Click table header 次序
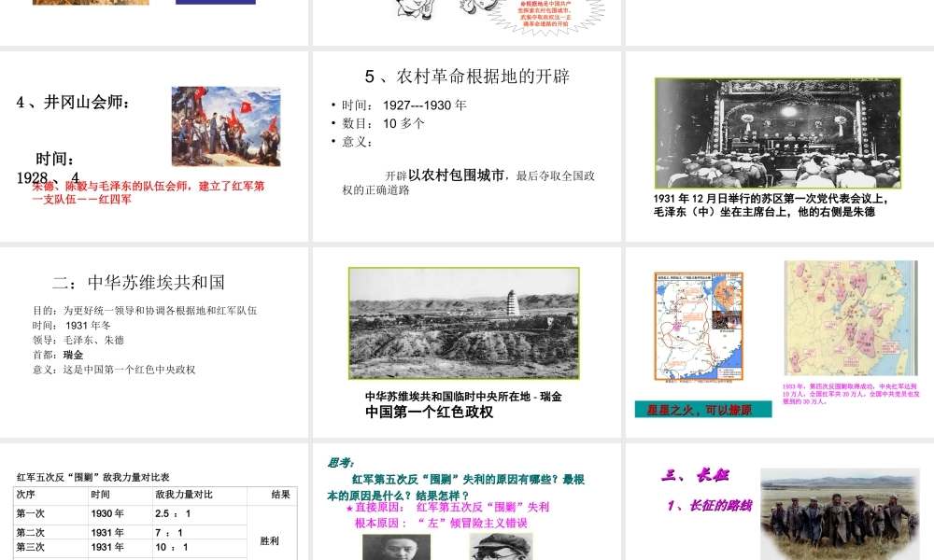The image size is (934, 560). coord(26,495)
